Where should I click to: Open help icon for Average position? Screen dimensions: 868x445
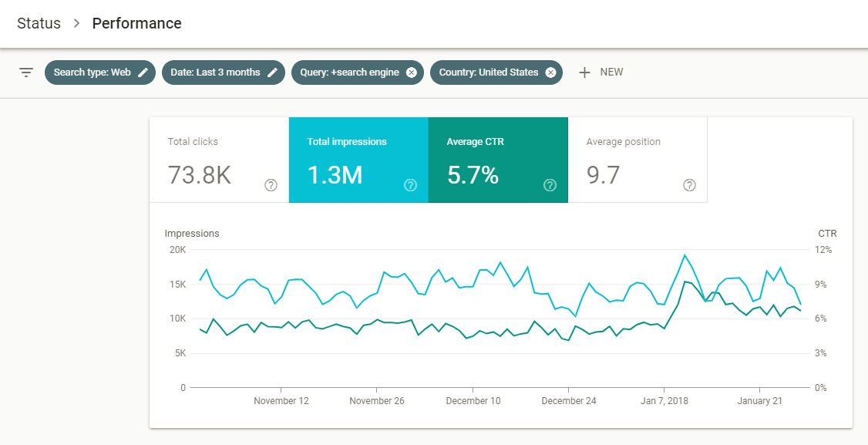coord(689,185)
